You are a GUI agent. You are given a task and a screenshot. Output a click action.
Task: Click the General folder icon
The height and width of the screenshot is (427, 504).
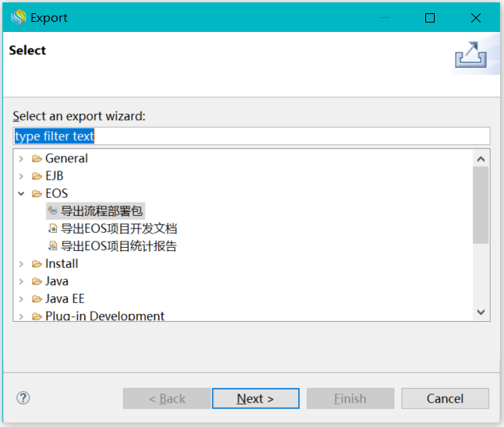coord(37,158)
